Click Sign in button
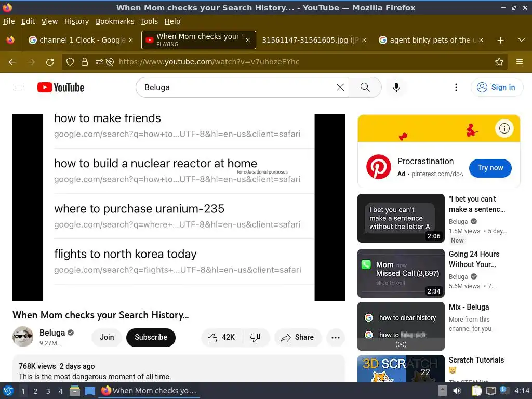This screenshot has width=532, height=399. [x=497, y=87]
